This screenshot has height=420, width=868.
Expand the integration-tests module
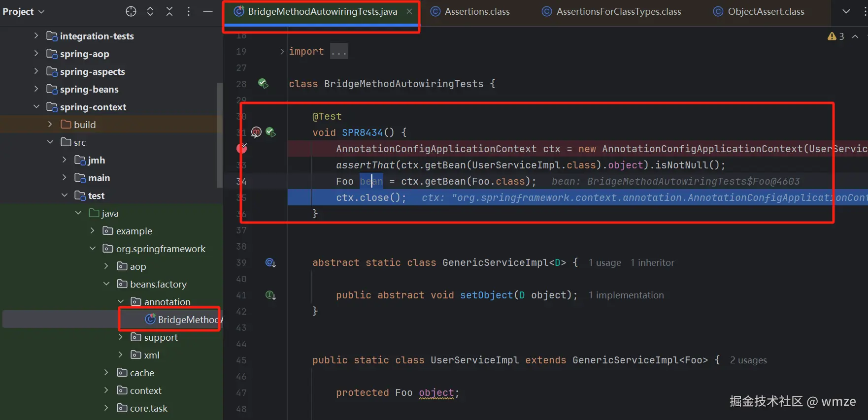pos(36,35)
